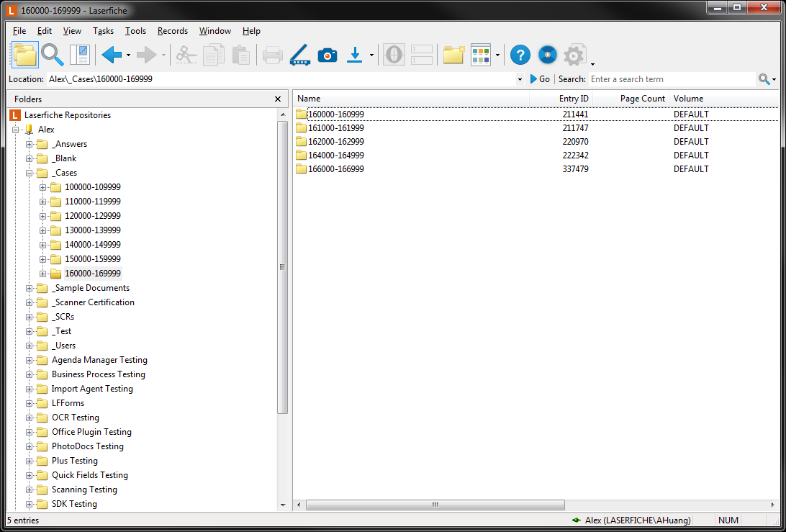Open the Snapshot camera tool
Viewport: 786px width, 532px height.
pos(327,55)
